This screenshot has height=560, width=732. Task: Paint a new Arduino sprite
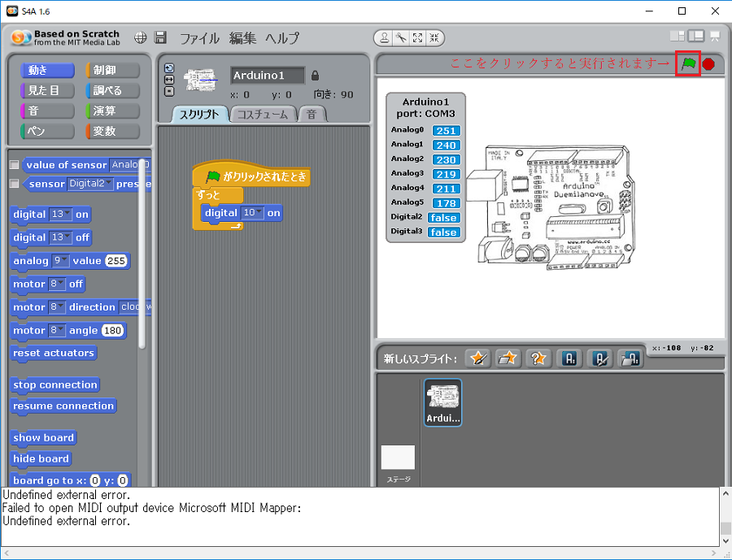pos(600,358)
